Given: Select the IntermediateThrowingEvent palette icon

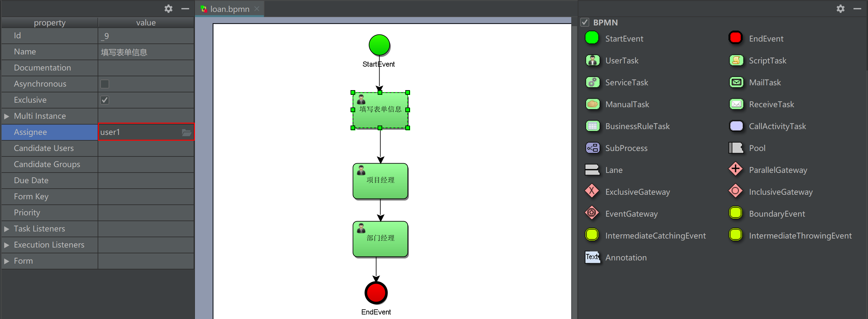Looking at the screenshot, I should [x=735, y=235].
